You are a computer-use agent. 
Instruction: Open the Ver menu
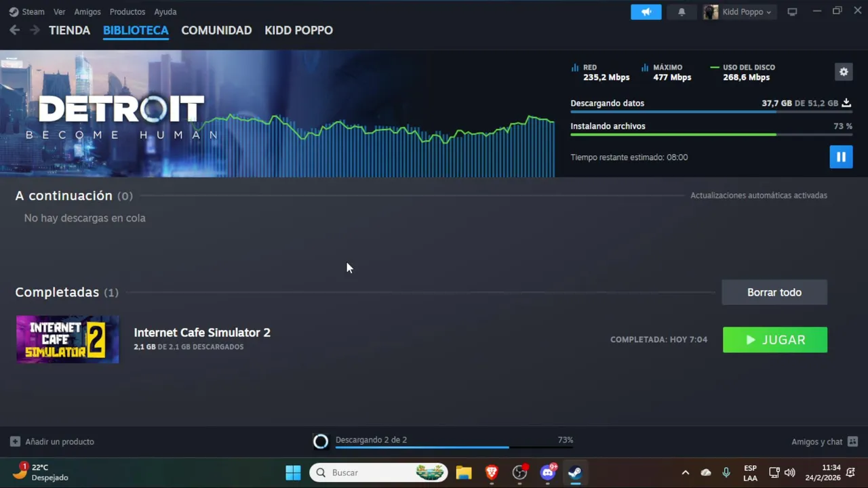tap(60, 12)
